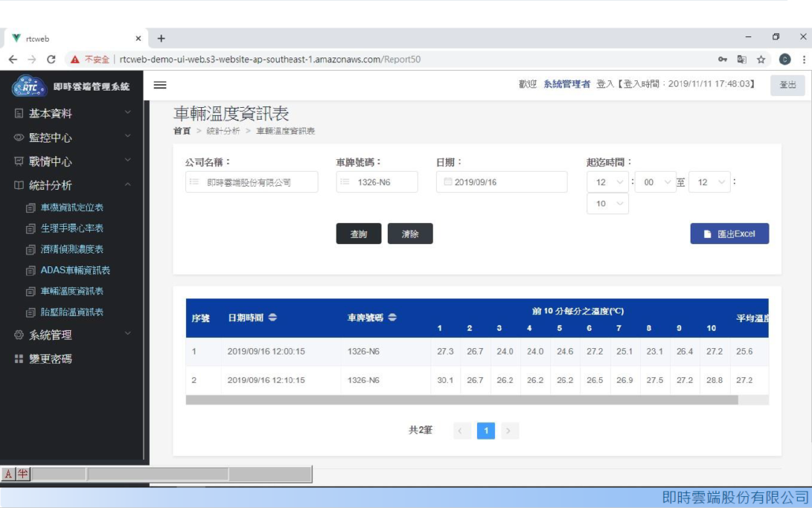Open 酒精偵測濃度表 report

[x=72, y=250]
